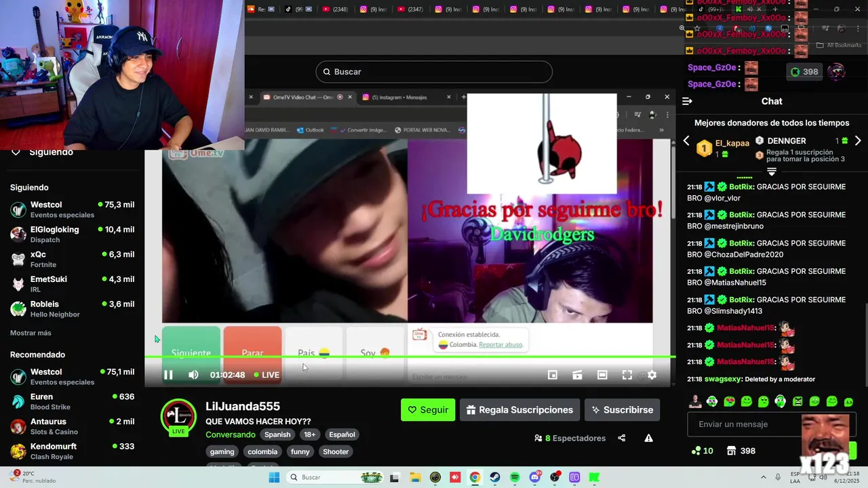Open Discord from the taskbar
Screen dimensions: 868x488
coord(535,477)
